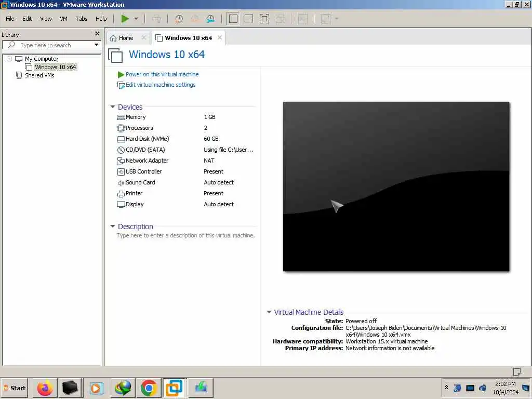Image resolution: width=532 pixels, height=399 pixels.
Task: Click the Powered off state text
Action: tap(361, 321)
